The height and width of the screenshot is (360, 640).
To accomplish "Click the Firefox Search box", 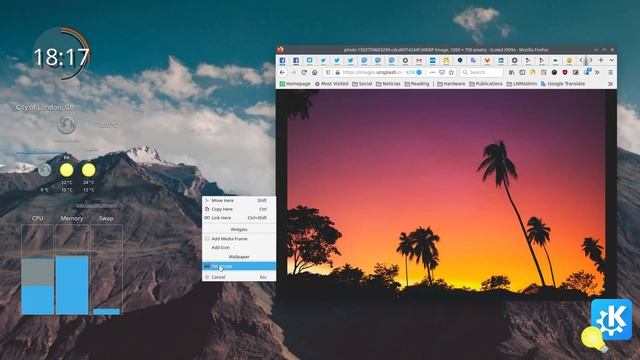I will 482,72.
